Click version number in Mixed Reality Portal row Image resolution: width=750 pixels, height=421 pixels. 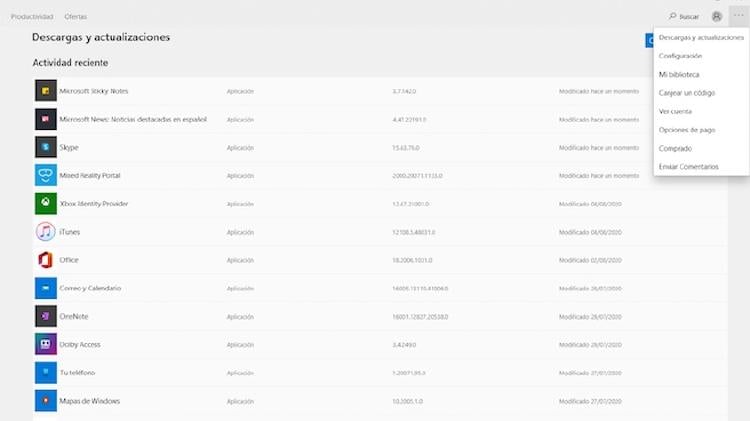click(x=418, y=176)
